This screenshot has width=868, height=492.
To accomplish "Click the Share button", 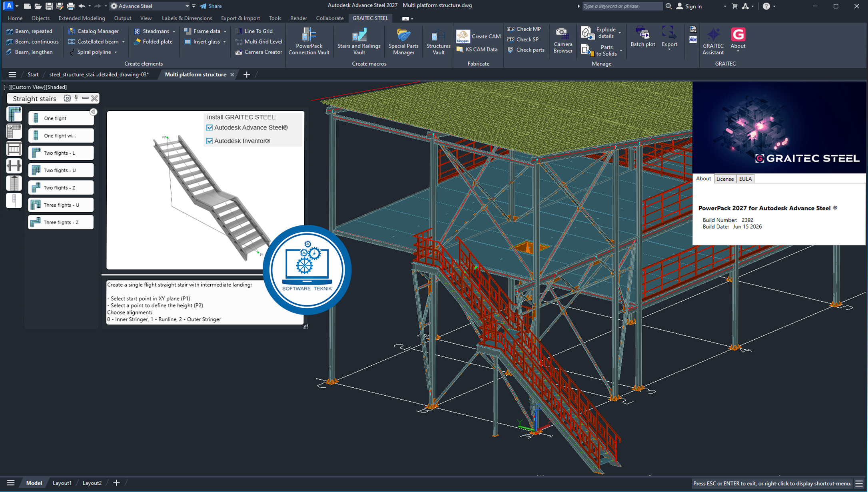I will (211, 6).
